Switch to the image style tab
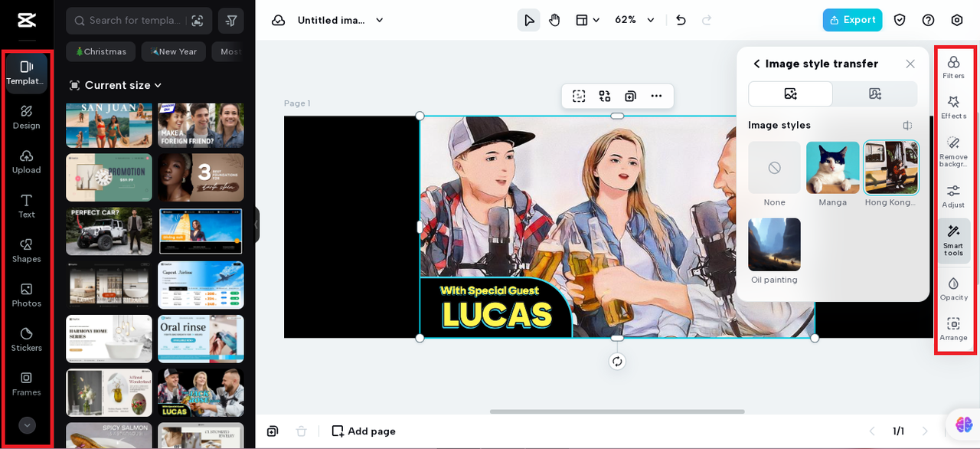Screen dimensions: 980x449 (x=791, y=93)
